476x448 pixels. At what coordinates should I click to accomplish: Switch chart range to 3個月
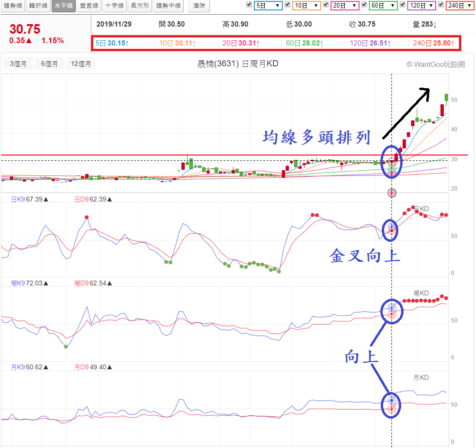tap(18, 64)
